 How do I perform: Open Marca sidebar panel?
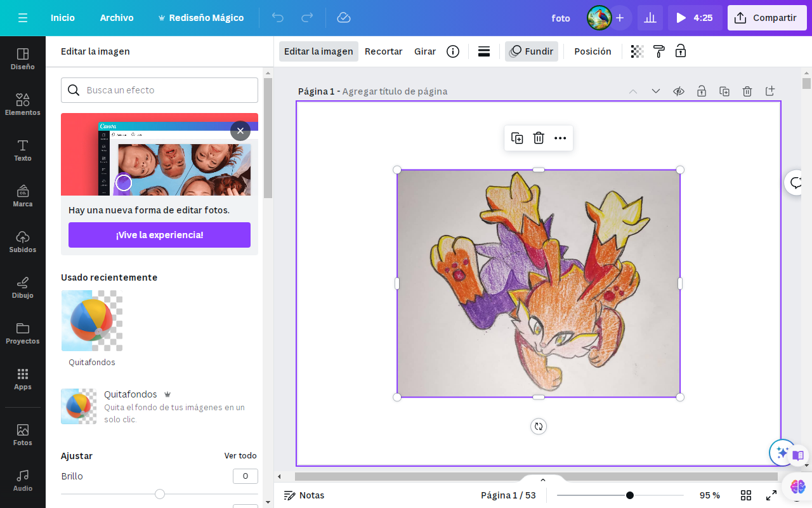23,196
